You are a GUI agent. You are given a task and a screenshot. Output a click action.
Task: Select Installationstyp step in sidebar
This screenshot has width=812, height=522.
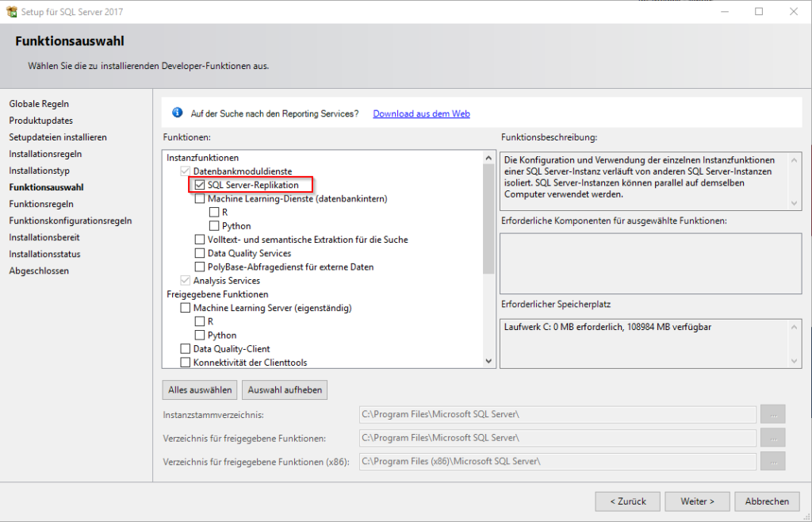click(40, 171)
